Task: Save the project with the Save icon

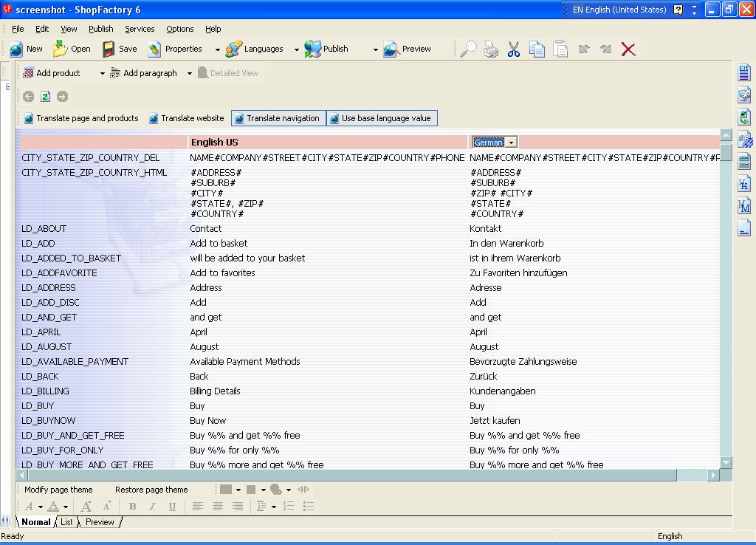Action: point(109,49)
